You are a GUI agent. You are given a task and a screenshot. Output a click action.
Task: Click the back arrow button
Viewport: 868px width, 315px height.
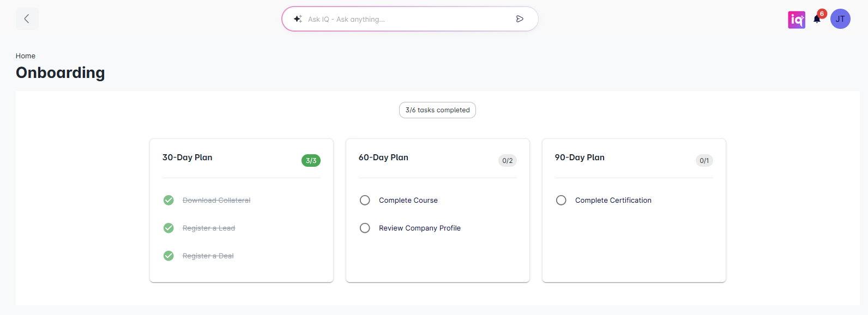(27, 19)
